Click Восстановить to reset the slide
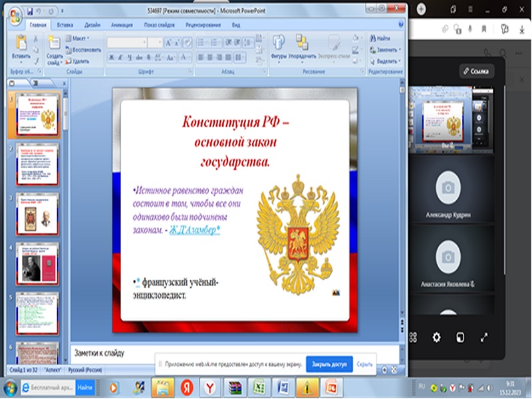The height and width of the screenshot is (399, 532). tap(82, 50)
